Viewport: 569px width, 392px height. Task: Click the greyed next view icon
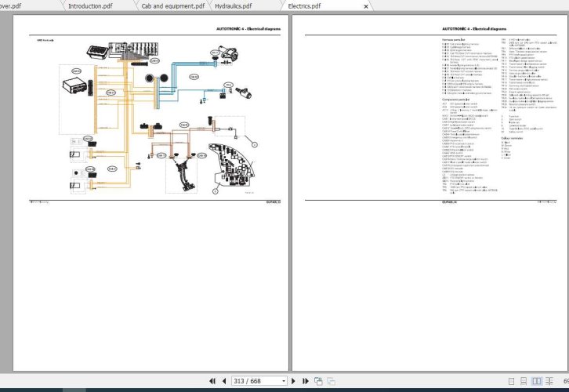(x=331, y=381)
